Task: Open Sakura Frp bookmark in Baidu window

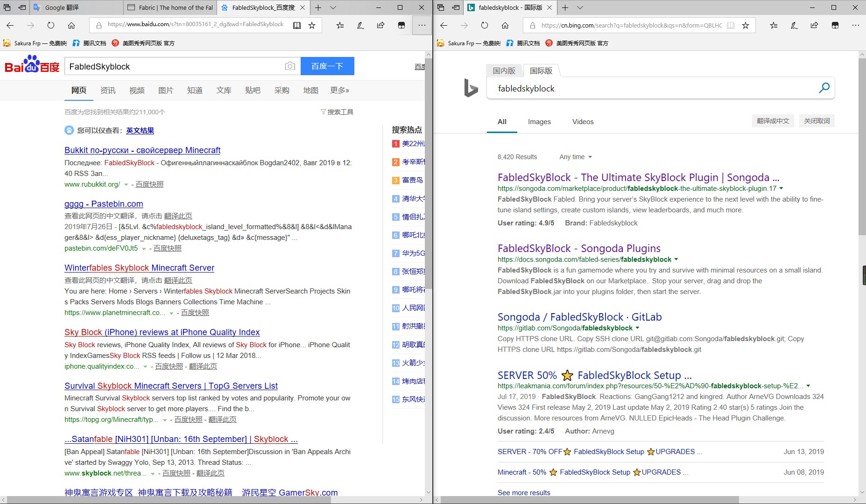Action: (35, 43)
